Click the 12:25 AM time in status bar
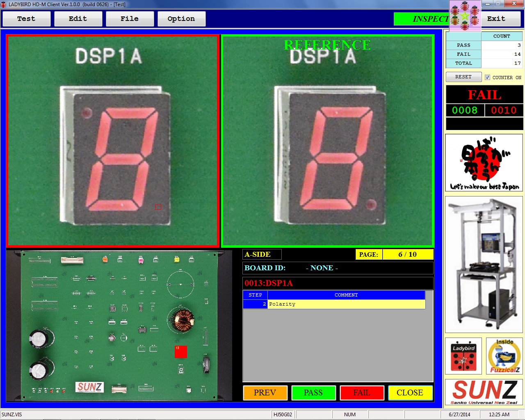The width and height of the screenshot is (525, 420). pyautogui.click(x=499, y=414)
